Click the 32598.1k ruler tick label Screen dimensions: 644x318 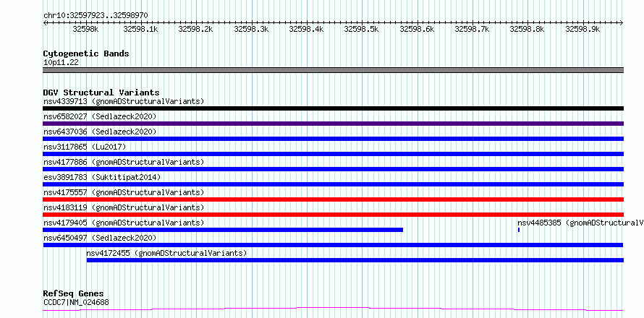click(140, 29)
